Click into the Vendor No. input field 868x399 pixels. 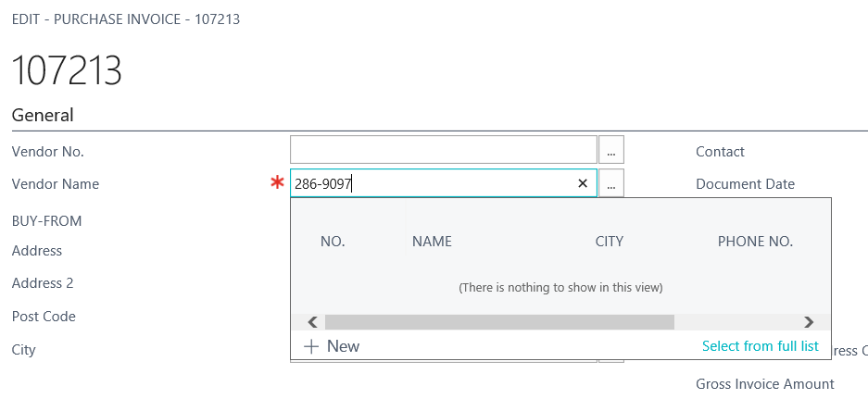pos(444,149)
